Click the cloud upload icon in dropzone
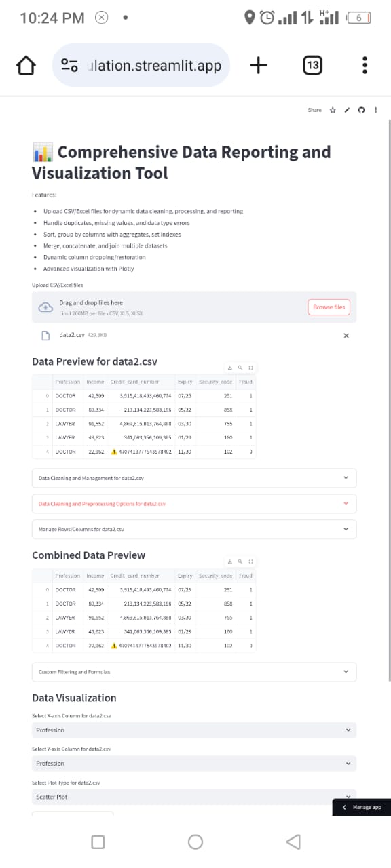Image resolution: width=391 pixels, height=868 pixels. click(45, 307)
